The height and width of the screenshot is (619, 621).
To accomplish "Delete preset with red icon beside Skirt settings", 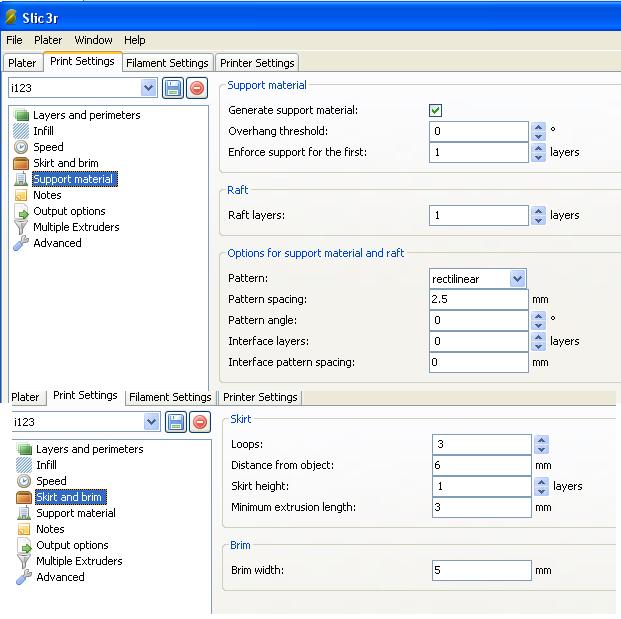I will tap(199, 422).
